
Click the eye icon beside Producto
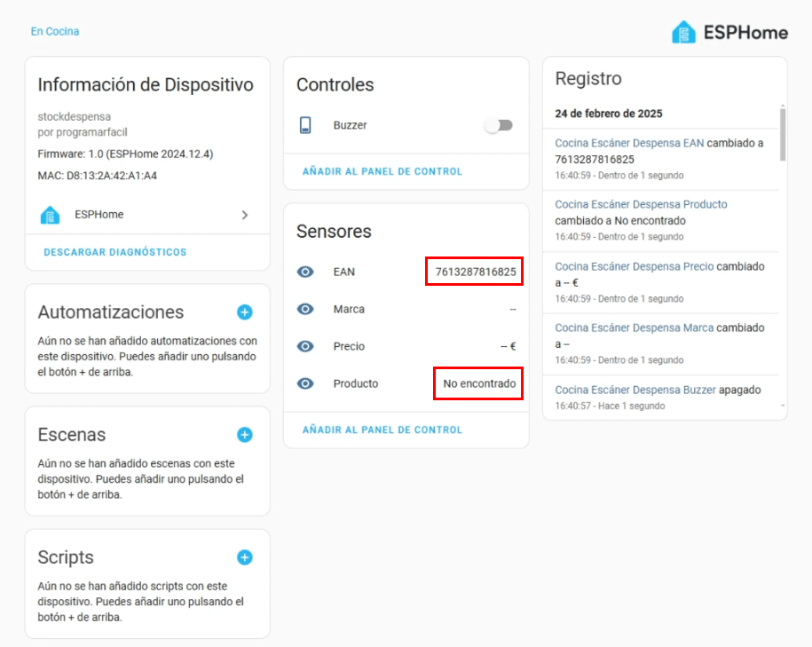(305, 383)
